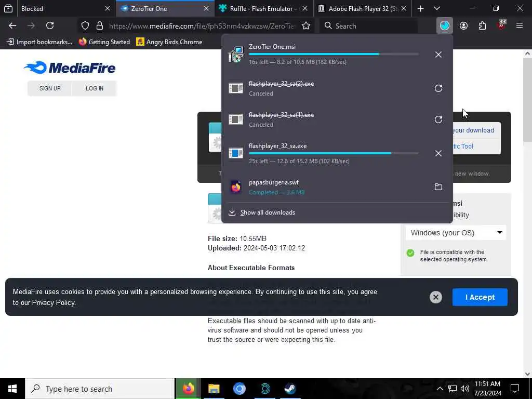Open File Explorer from the taskbar

[x=214, y=389]
